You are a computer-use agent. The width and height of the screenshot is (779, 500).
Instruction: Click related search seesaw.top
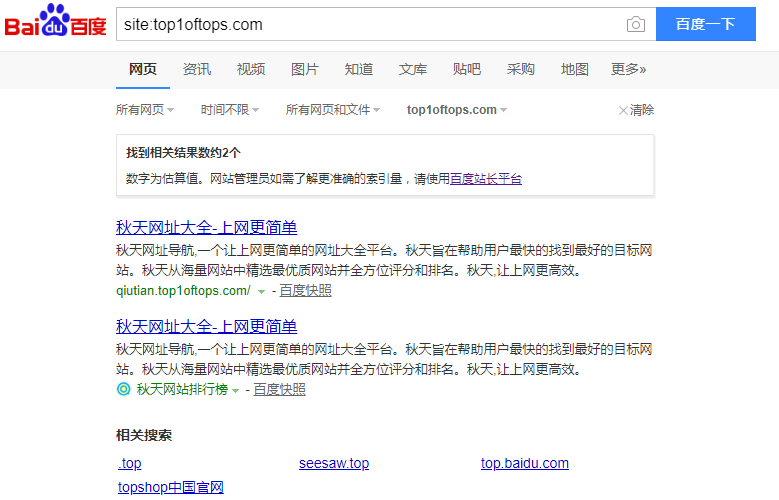[334, 463]
